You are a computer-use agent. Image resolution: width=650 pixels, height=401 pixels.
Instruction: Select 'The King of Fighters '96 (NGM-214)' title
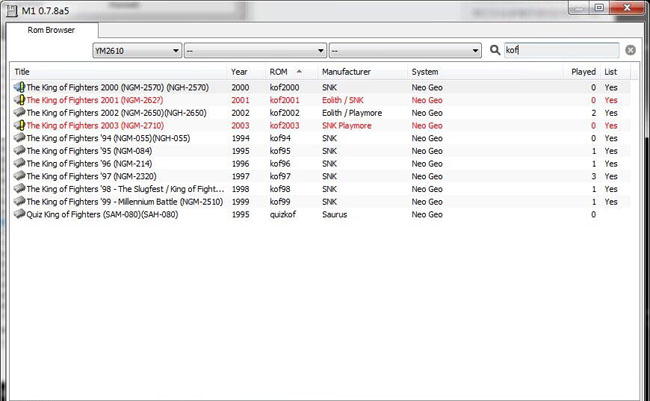click(89, 163)
